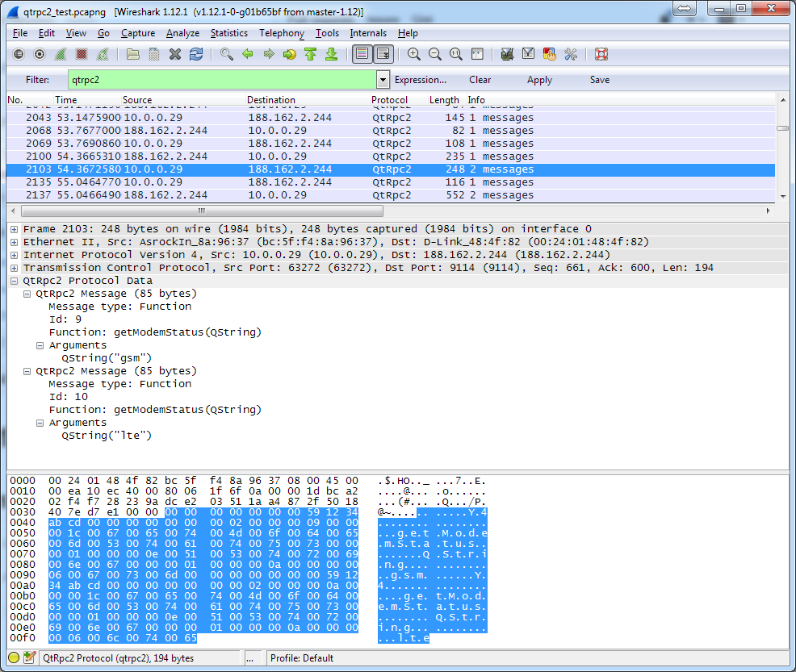Go to packet number icon
This screenshot has height=672, width=796.
click(x=289, y=54)
